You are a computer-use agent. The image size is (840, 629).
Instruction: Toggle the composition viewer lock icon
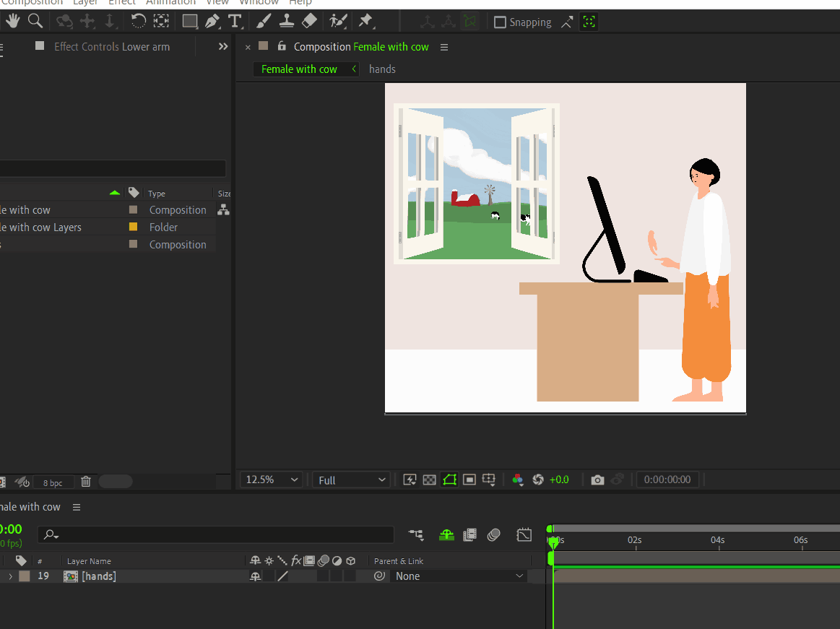coord(281,46)
